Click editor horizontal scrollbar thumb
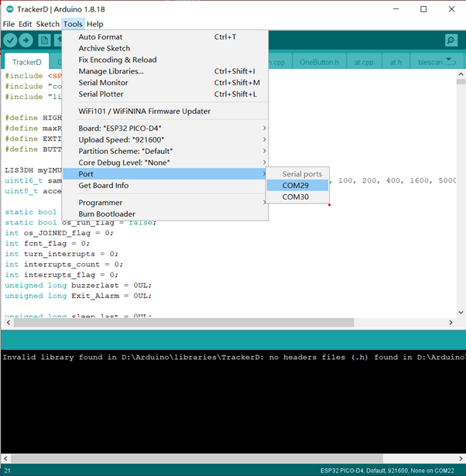The width and height of the screenshot is (466, 476). [x=183, y=323]
